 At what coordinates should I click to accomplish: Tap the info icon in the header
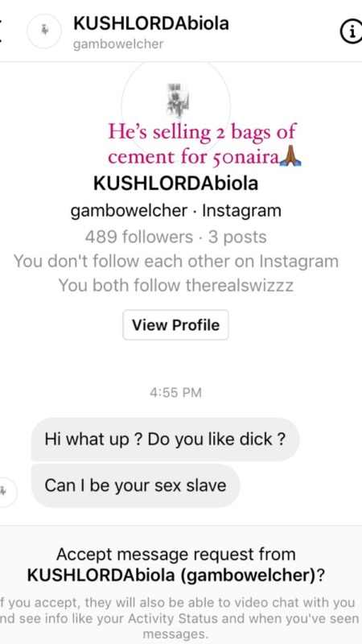pyautogui.click(x=351, y=32)
